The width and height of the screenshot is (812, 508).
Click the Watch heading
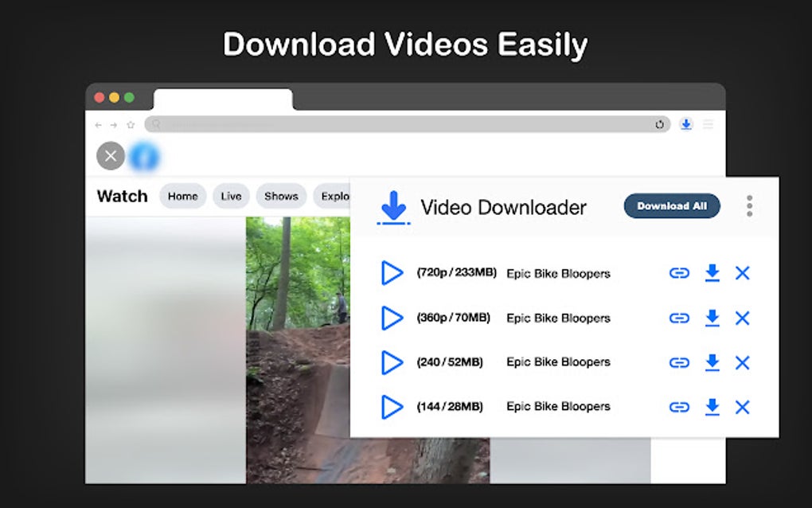click(123, 196)
